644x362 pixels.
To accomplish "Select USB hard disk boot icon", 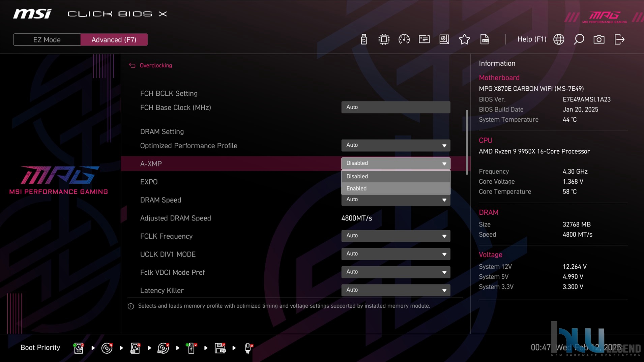I will click(x=135, y=348).
